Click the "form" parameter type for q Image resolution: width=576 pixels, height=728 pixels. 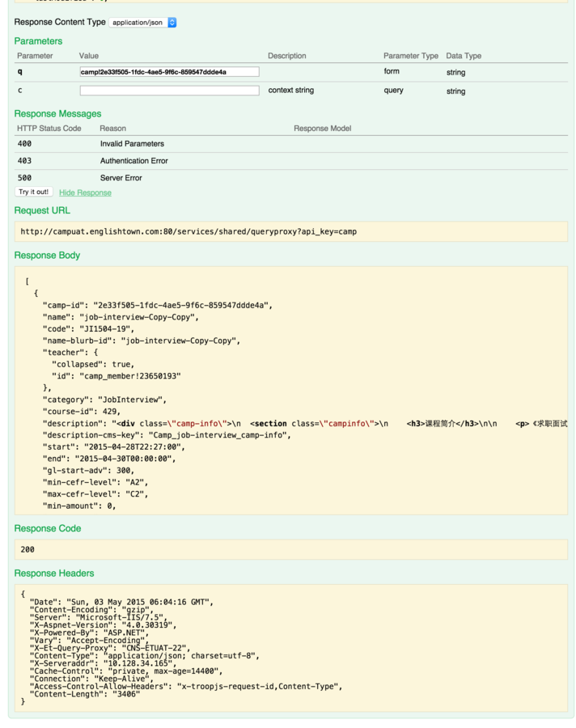[x=392, y=71]
